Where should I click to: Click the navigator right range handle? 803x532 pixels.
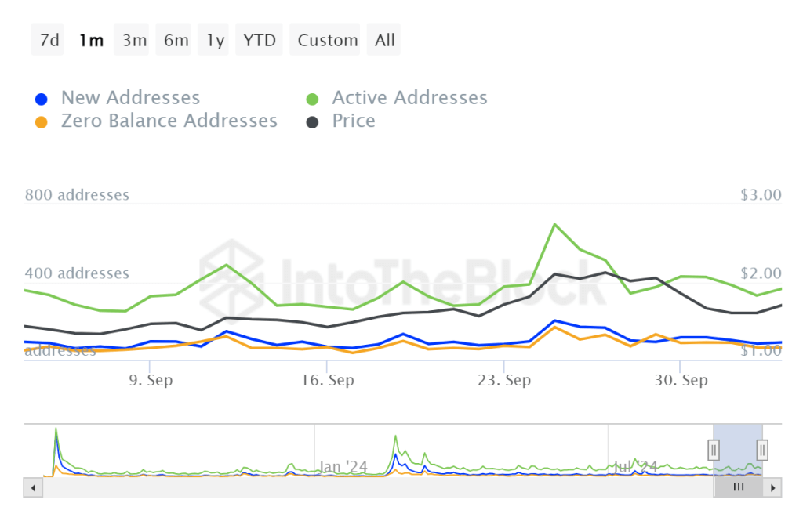[x=762, y=450]
